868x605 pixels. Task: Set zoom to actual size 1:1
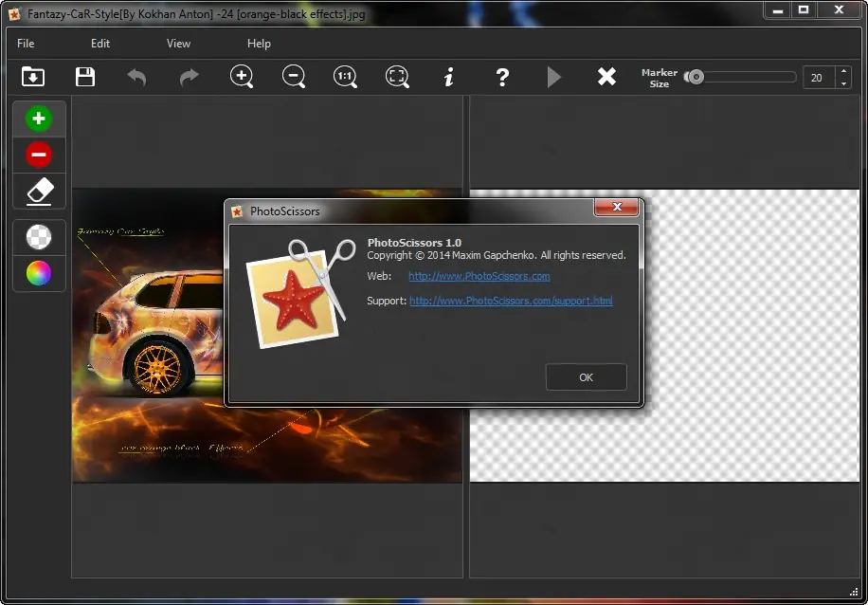(346, 77)
